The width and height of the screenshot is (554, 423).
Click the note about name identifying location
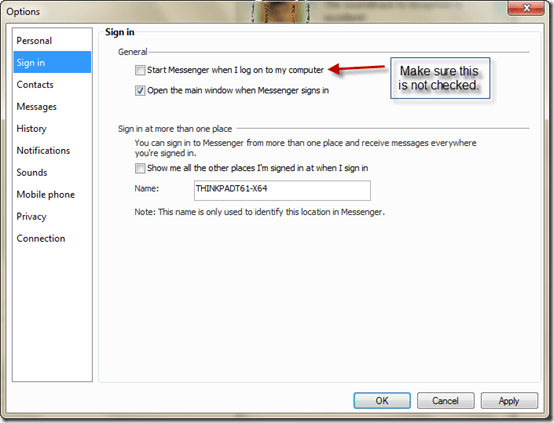click(259, 212)
